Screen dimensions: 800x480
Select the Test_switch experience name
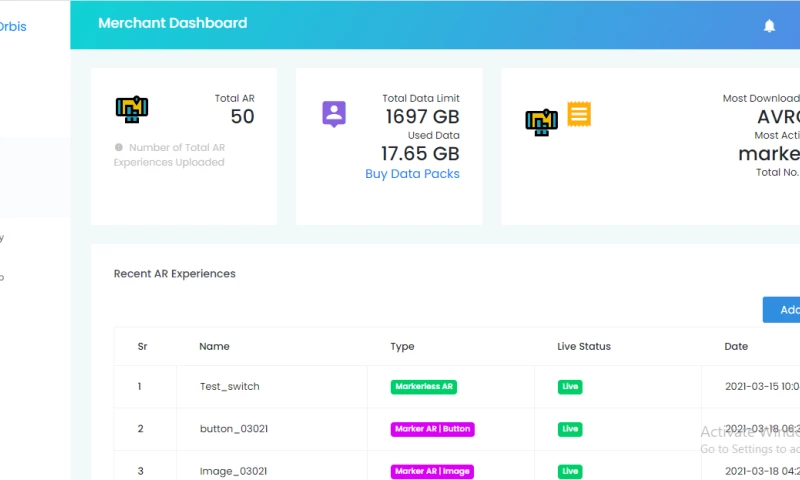230,387
